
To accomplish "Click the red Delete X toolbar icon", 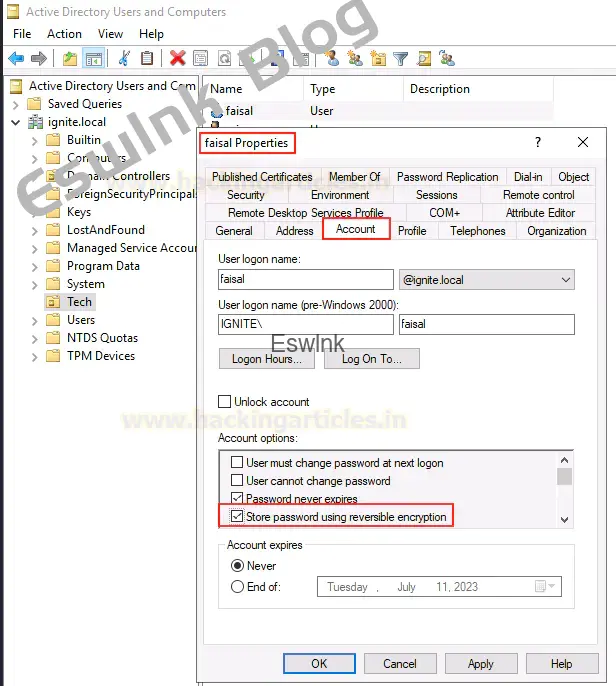I will coord(177,59).
